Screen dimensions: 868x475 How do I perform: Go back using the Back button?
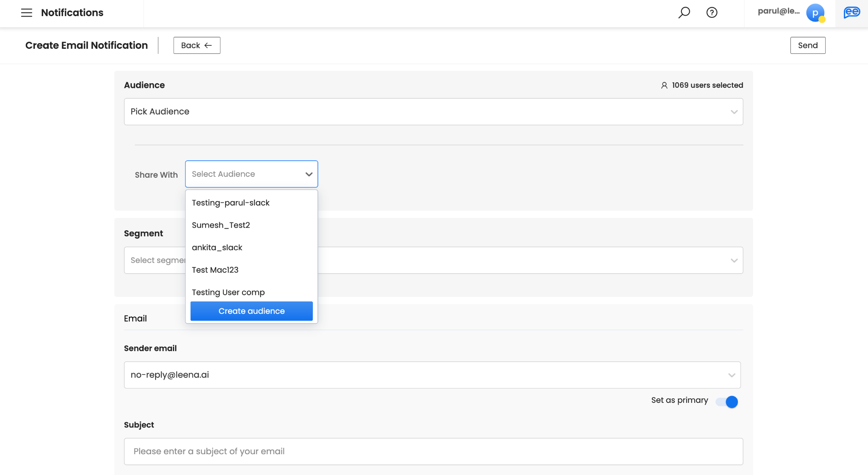197,45
